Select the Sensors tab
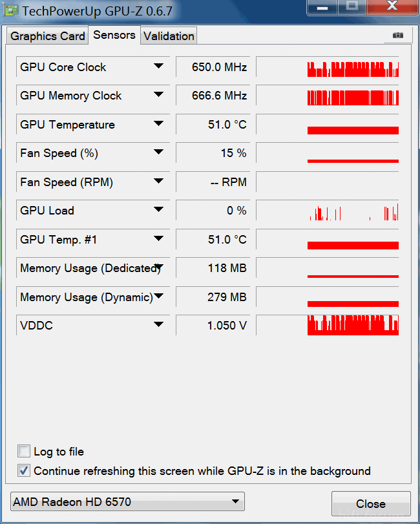Screen dimensions: 420x524 (x=114, y=35)
